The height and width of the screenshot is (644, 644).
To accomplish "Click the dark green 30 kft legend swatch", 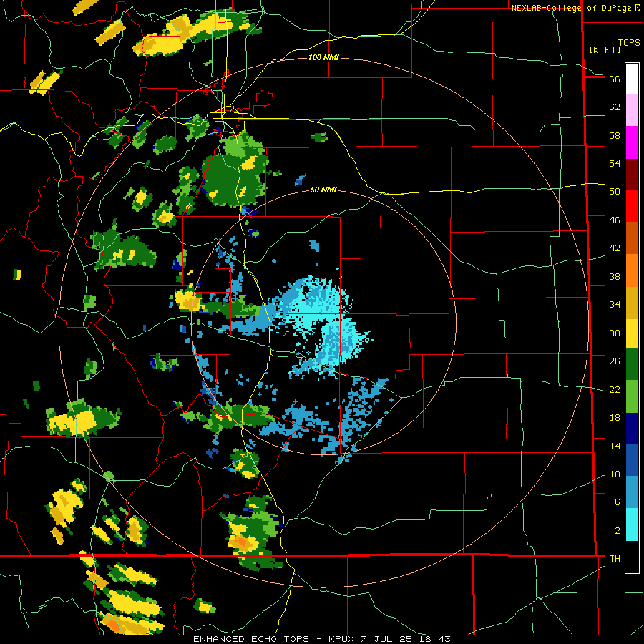I will click(632, 364).
